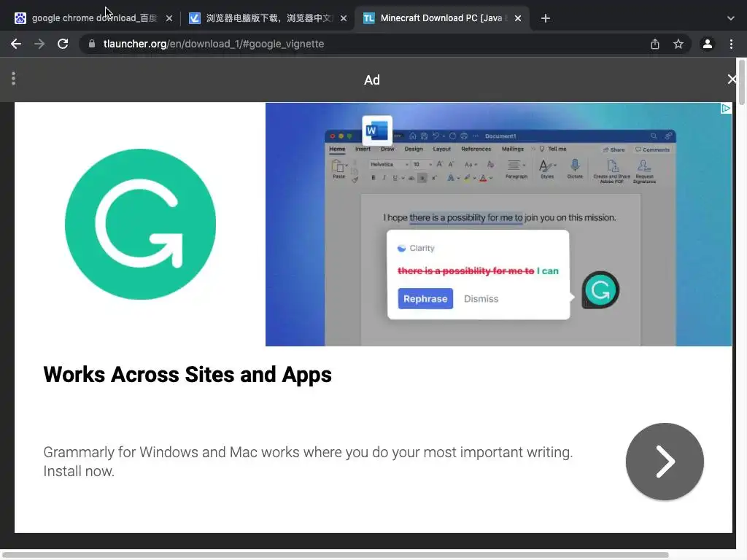Open the ad options three-dot menu
This screenshot has width=747, height=560.
click(x=13, y=79)
